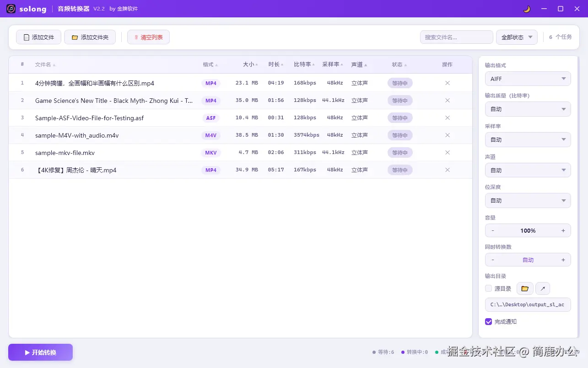Open the 输出格式 AIFF dropdown
This screenshot has width=588, height=368.
528,79
